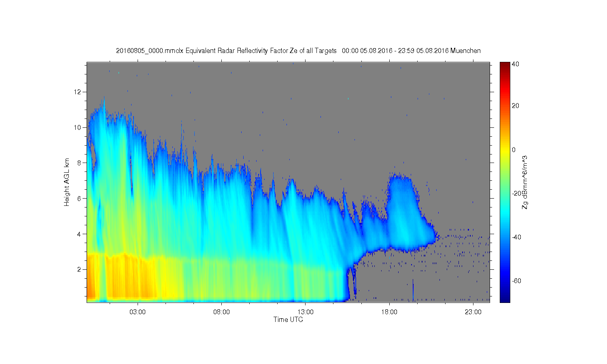Screen dimensions: 607x364
Task: Click the colorbar value -60
Action: coord(516,281)
